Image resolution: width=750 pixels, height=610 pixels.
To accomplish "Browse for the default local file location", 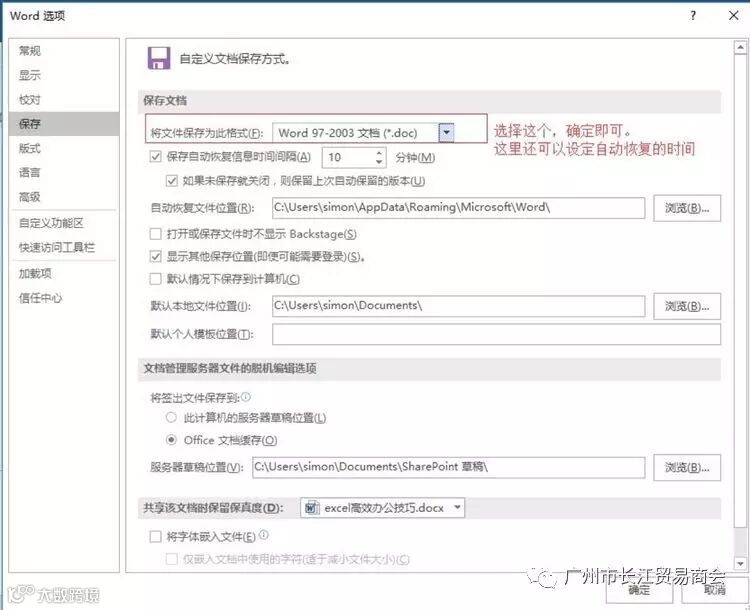I will pos(687,306).
